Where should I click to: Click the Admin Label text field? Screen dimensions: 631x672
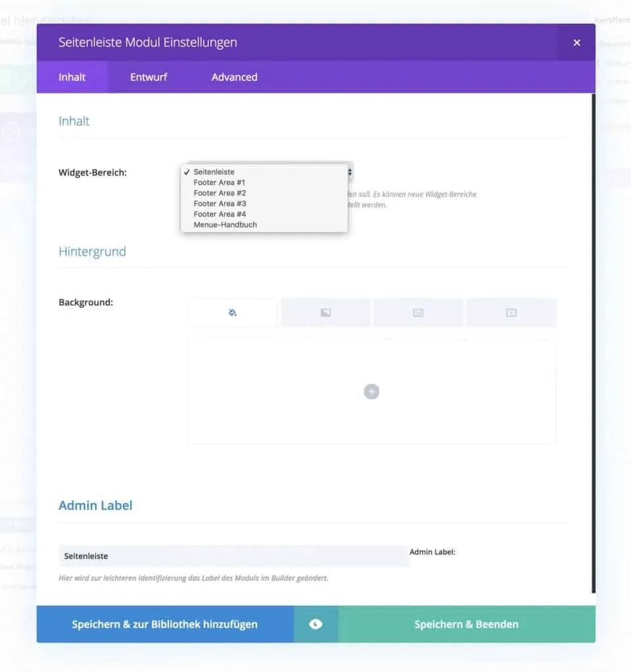233,556
